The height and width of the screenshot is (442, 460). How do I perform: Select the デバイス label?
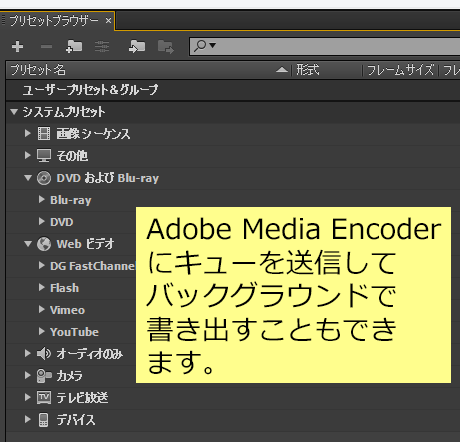pos(76,420)
